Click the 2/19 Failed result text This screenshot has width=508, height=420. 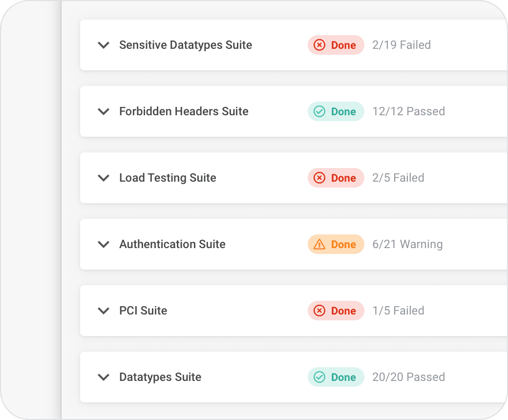click(x=402, y=45)
